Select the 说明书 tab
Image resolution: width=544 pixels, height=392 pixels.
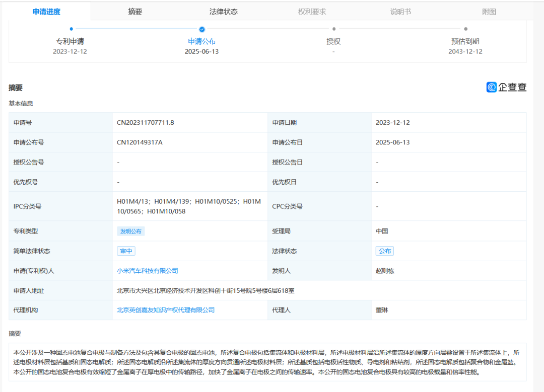click(x=400, y=12)
